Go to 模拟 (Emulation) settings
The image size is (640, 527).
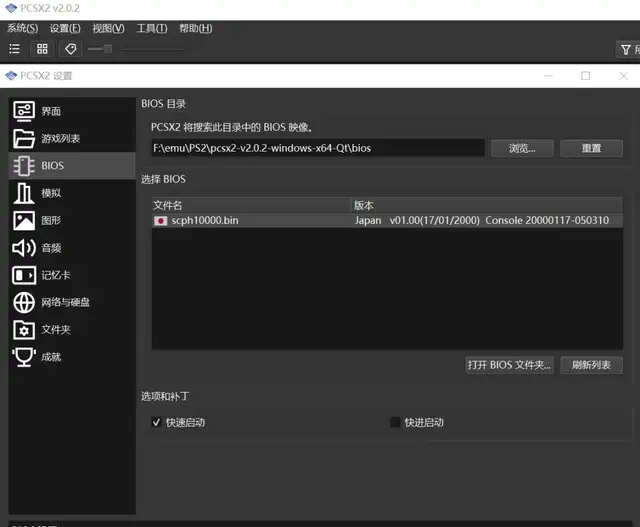tap(50, 193)
